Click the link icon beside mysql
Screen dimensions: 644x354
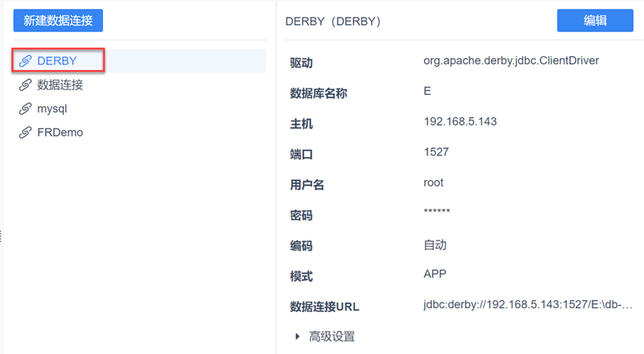coord(25,109)
